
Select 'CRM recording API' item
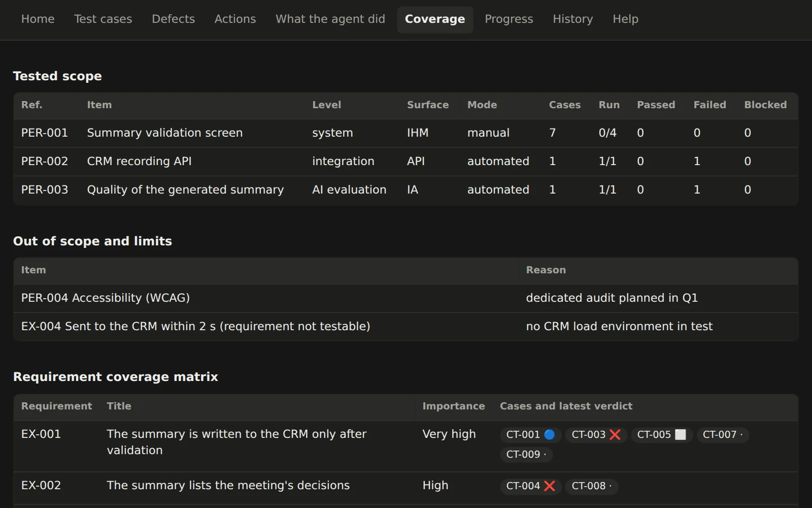[140, 162]
